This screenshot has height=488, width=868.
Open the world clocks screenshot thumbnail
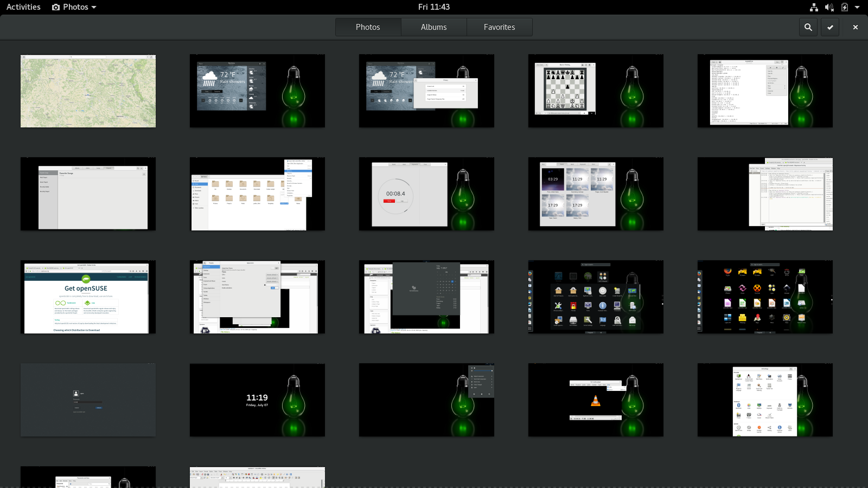pos(596,194)
